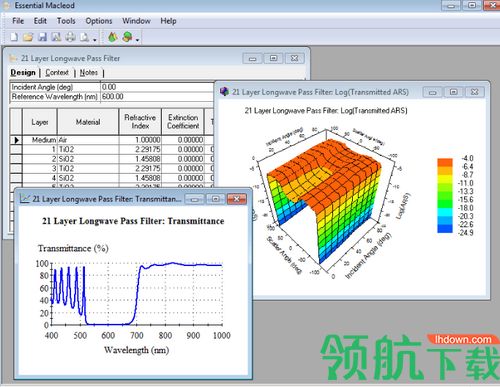Click the 3D plot title text
Image resolution: width=500 pixels, height=387 pixels.
click(326, 110)
